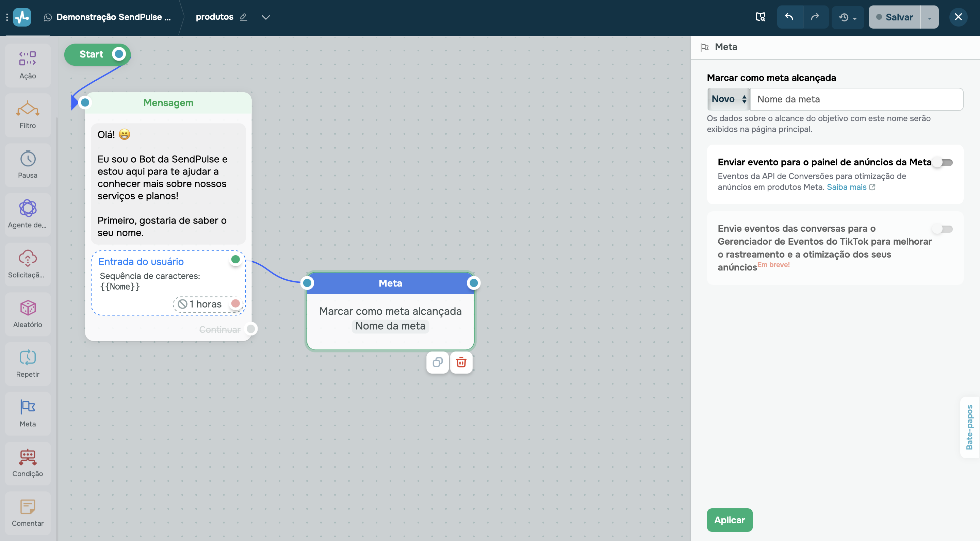Choose the Meta flag block in the sidebar

click(x=28, y=413)
